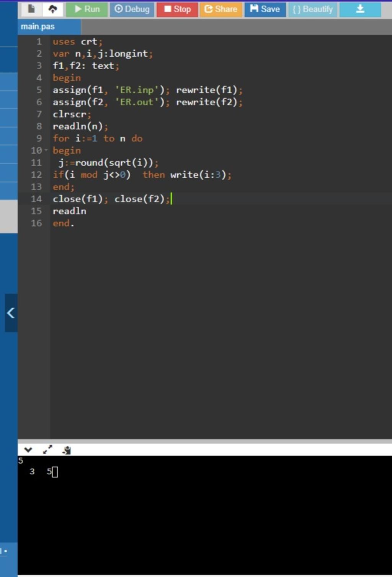Select line number 16 in the gutter

pyautogui.click(x=36, y=223)
